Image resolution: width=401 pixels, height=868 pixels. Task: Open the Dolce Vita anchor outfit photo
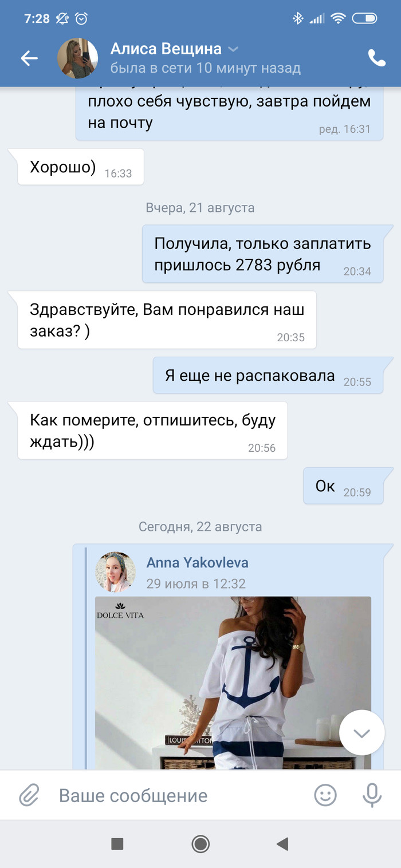pyautogui.click(x=233, y=682)
